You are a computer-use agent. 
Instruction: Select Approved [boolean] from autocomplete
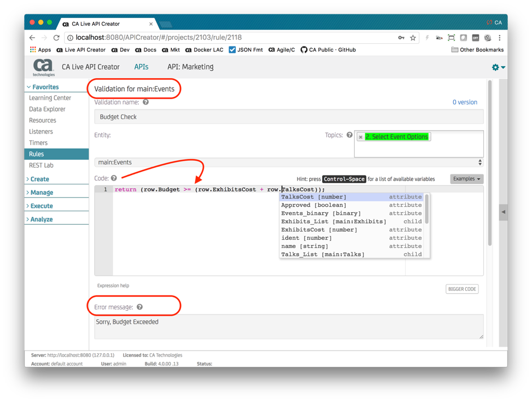coord(352,205)
